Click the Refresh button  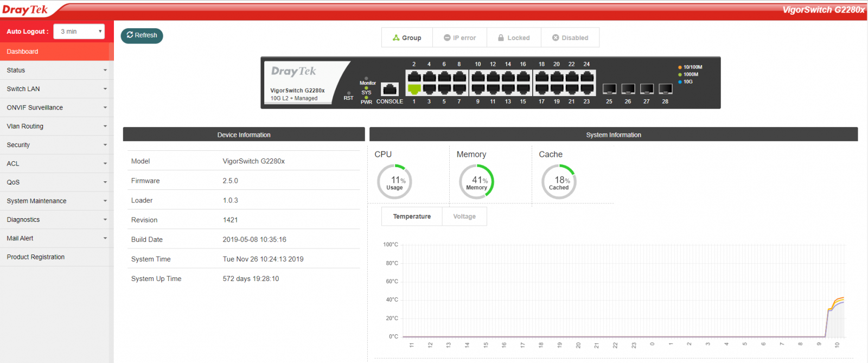click(x=142, y=35)
